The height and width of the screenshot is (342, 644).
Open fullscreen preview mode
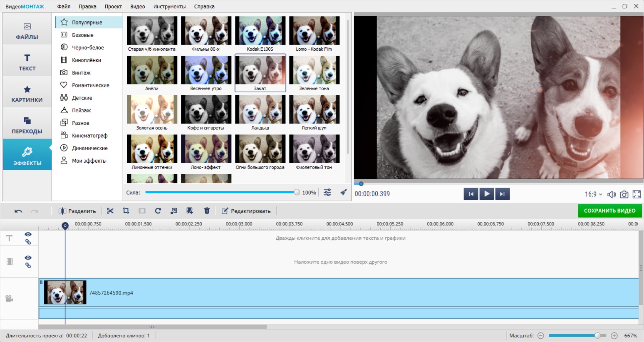636,194
